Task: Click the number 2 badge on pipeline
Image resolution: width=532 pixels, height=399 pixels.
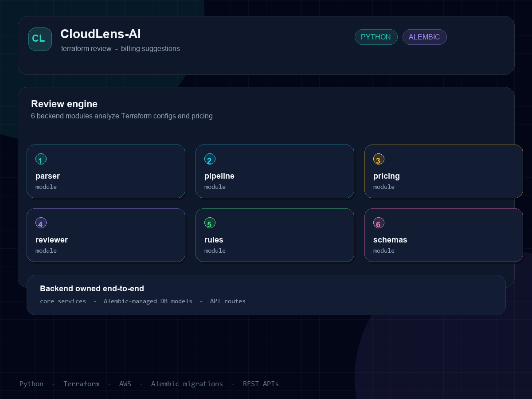Action: click(x=210, y=159)
